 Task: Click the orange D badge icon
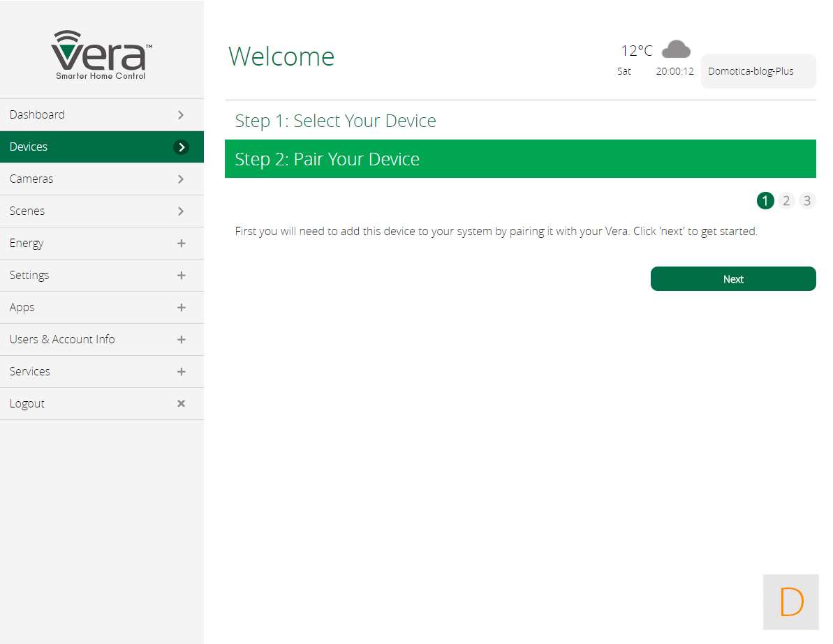(790, 602)
